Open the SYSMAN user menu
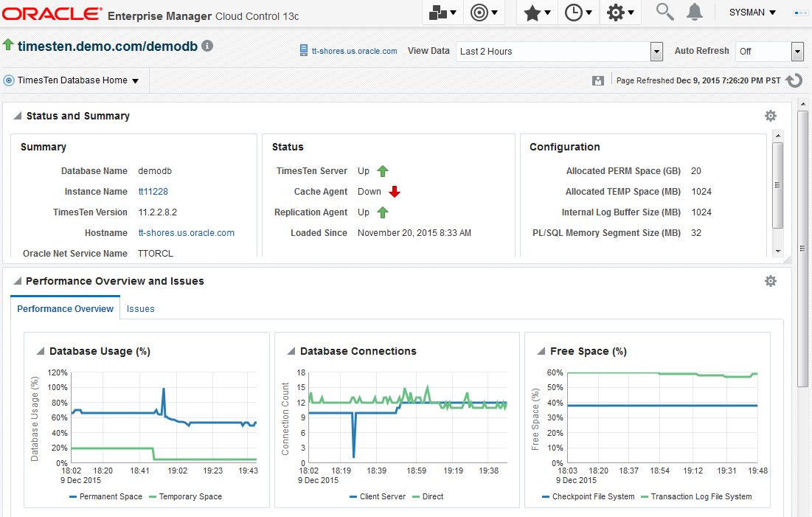This screenshot has height=517, width=812. click(x=752, y=13)
